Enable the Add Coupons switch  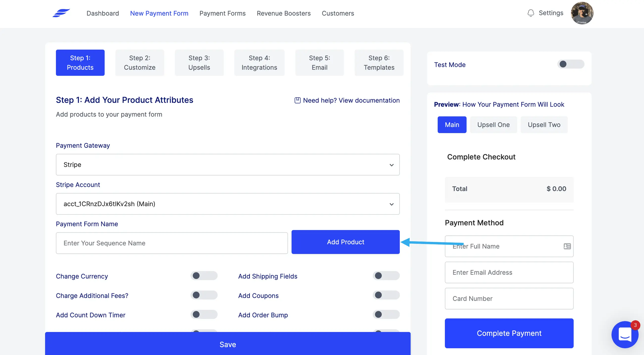click(386, 295)
